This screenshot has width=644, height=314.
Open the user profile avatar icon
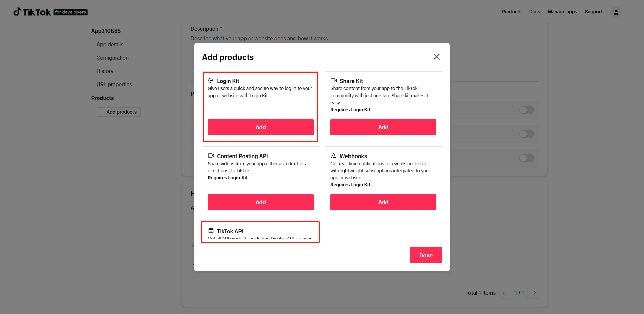[x=616, y=12]
